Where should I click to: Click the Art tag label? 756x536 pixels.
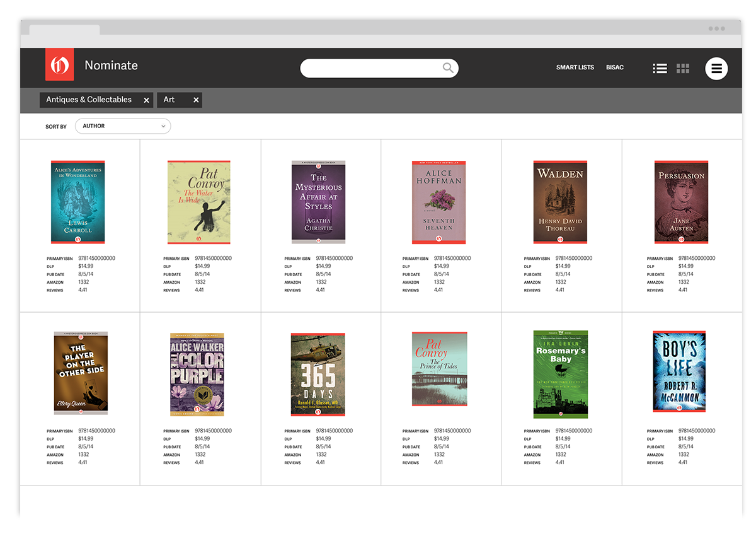[169, 100]
